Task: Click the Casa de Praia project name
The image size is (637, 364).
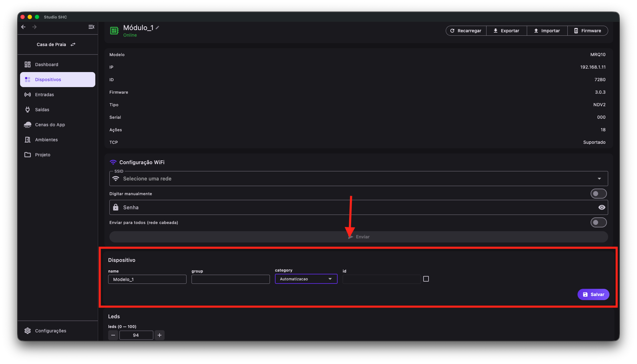Action: (51, 44)
